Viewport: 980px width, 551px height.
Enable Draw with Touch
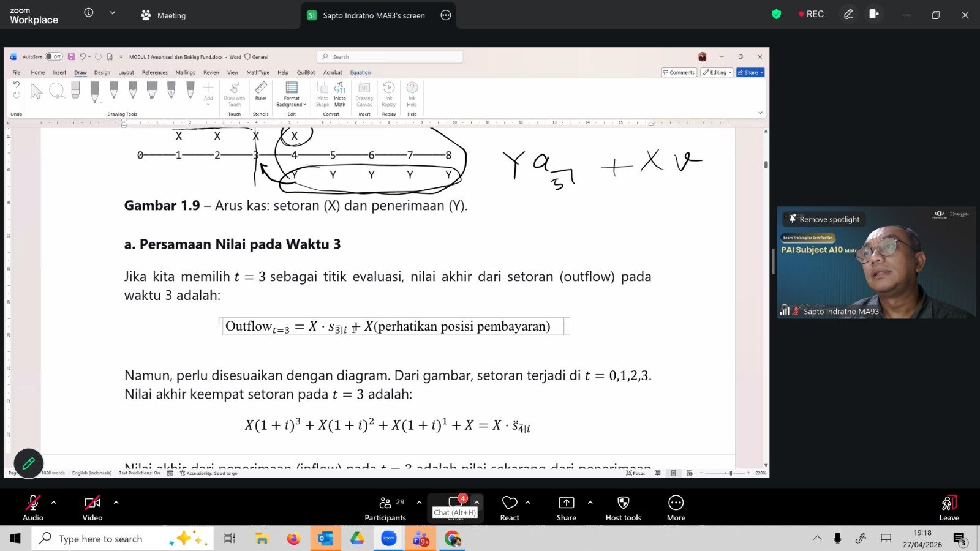(x=235, y=94)
